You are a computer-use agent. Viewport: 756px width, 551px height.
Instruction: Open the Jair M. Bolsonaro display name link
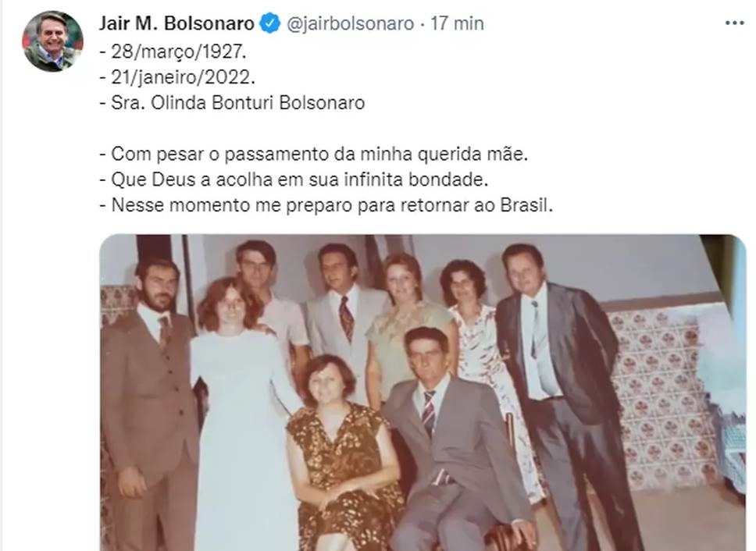tap(177, 23)
